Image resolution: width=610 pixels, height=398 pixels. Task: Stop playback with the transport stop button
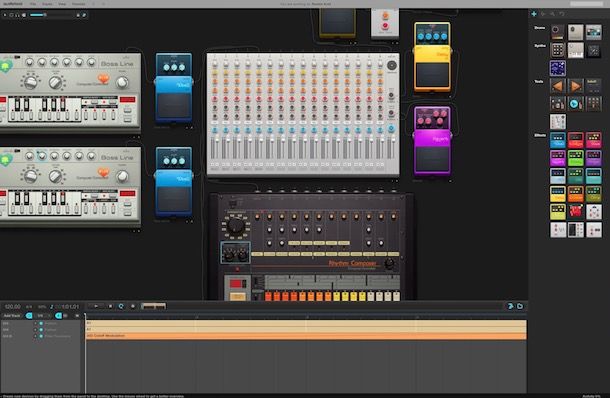click(110, 307)
